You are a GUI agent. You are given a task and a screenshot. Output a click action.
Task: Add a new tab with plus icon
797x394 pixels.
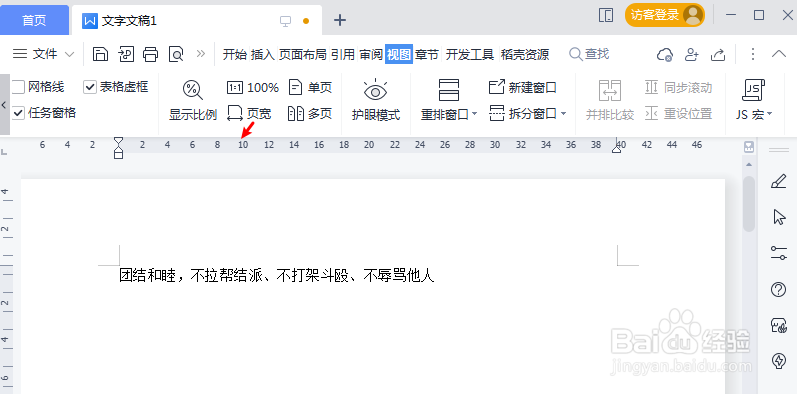click(x=340, y=20)
